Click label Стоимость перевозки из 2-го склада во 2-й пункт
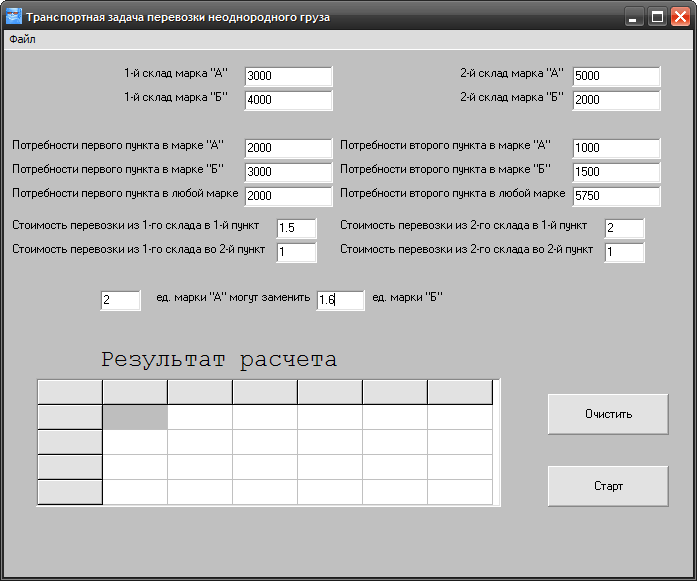This screenshot has height=581, width=697. (466, 249)
